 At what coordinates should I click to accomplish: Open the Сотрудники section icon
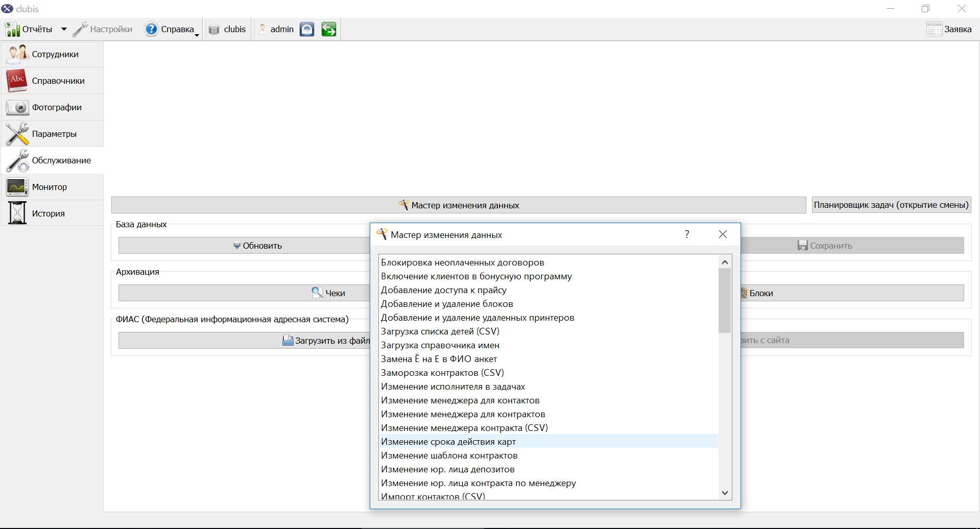(17, 54)
